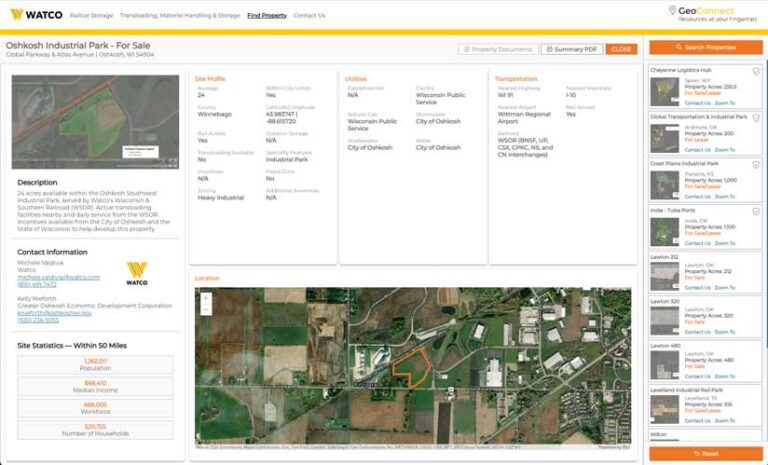The image size is (768, 465).
Task: Open Property Documents button
Action: point(498,49)
